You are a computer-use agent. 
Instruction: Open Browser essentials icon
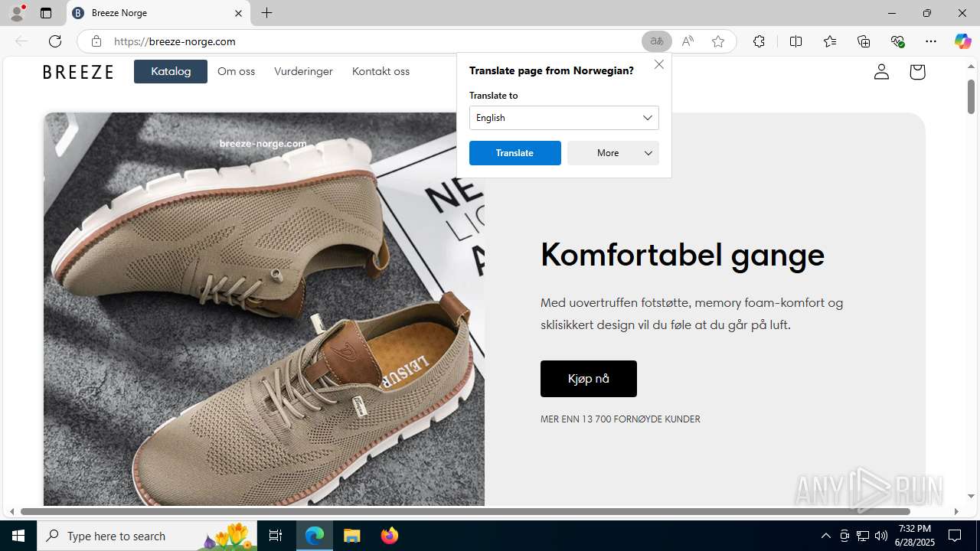897,41
